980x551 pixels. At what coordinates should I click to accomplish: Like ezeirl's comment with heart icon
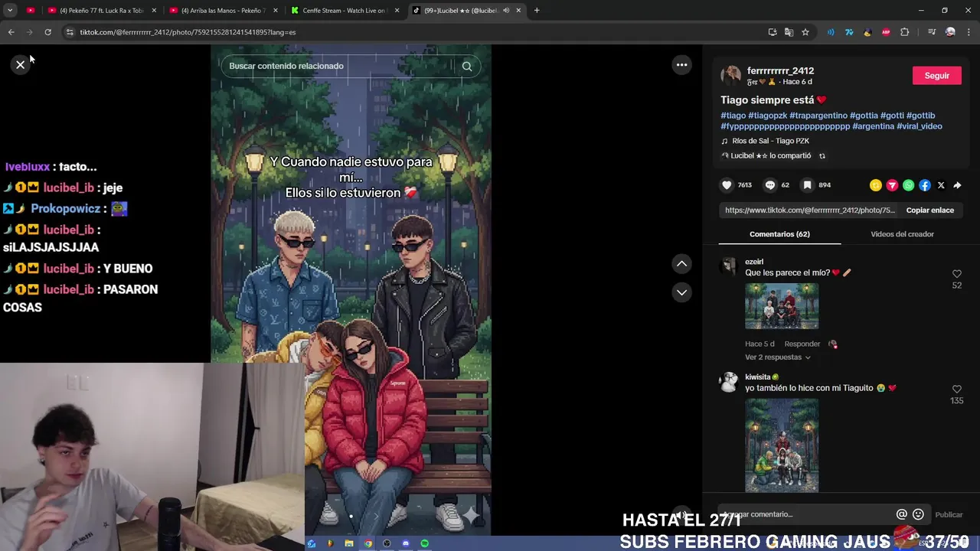click(956, 274)
